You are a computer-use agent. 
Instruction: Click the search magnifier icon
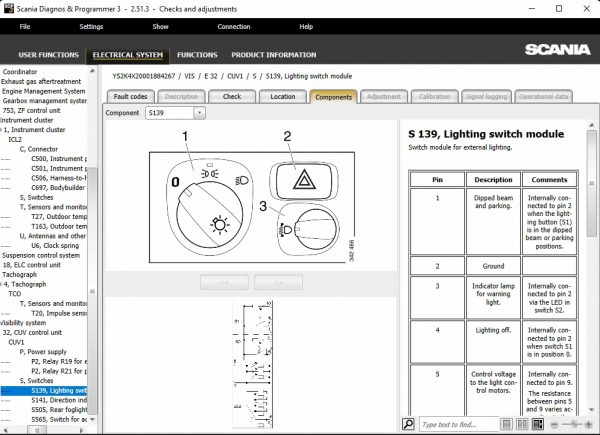(x=408, y=424)
